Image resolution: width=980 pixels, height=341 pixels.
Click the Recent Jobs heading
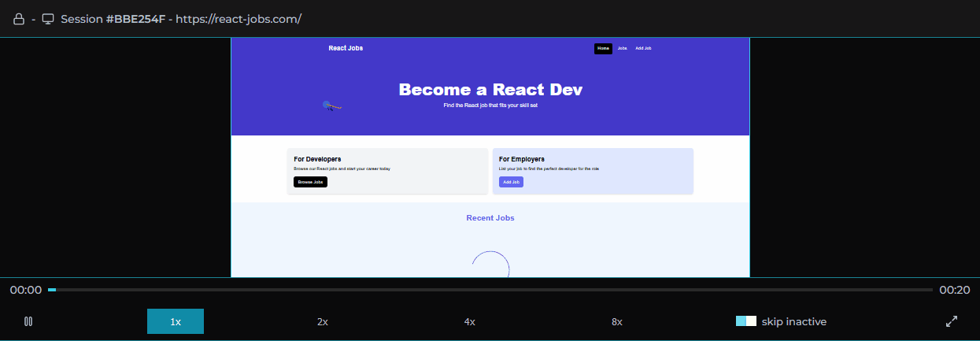[490, 218]
